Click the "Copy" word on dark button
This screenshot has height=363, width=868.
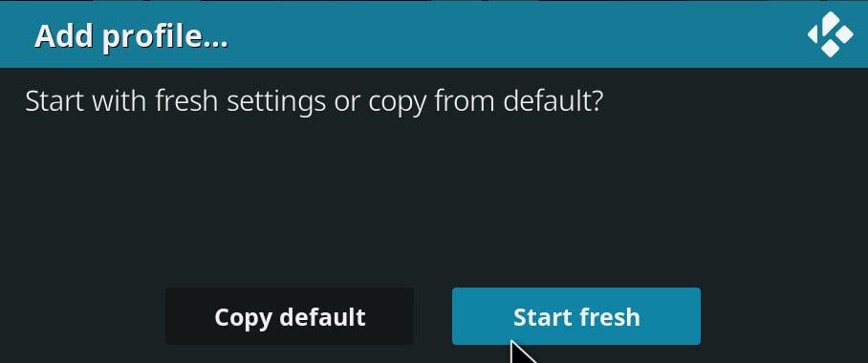(x=242, y=318)
